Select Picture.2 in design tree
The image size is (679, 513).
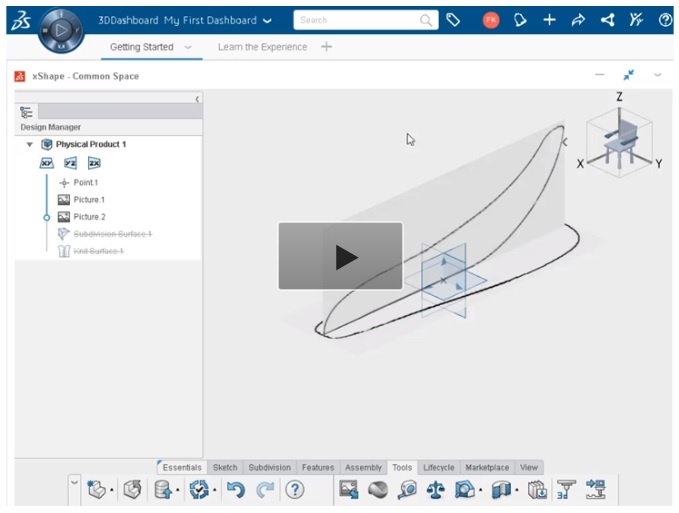89,217
